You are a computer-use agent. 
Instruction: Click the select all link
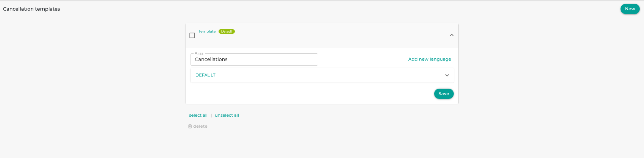coord(198,115)
